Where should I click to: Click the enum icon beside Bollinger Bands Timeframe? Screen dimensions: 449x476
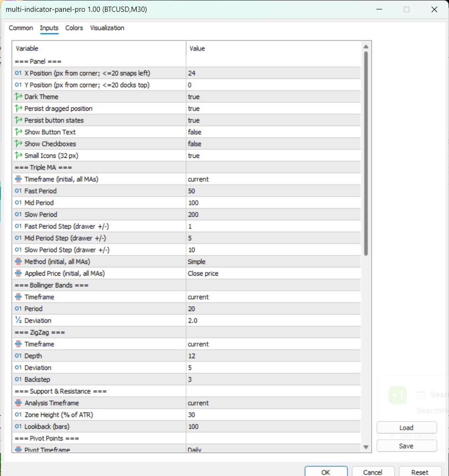point(18,297)
